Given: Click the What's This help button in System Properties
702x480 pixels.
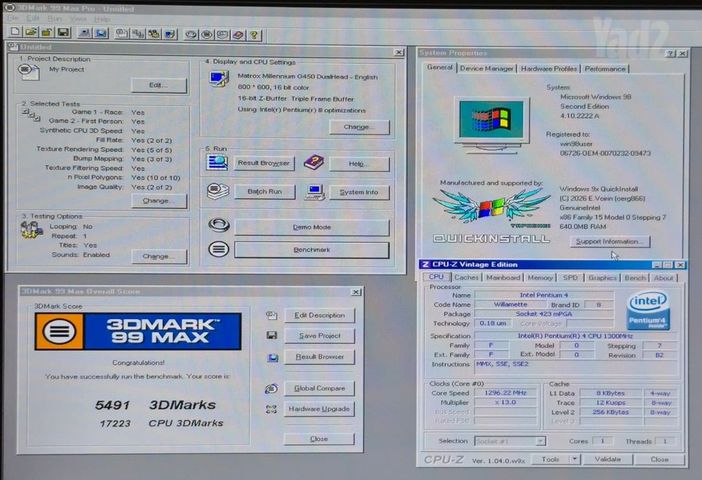Looking at the screenshot, I should (x=670, y=54).
